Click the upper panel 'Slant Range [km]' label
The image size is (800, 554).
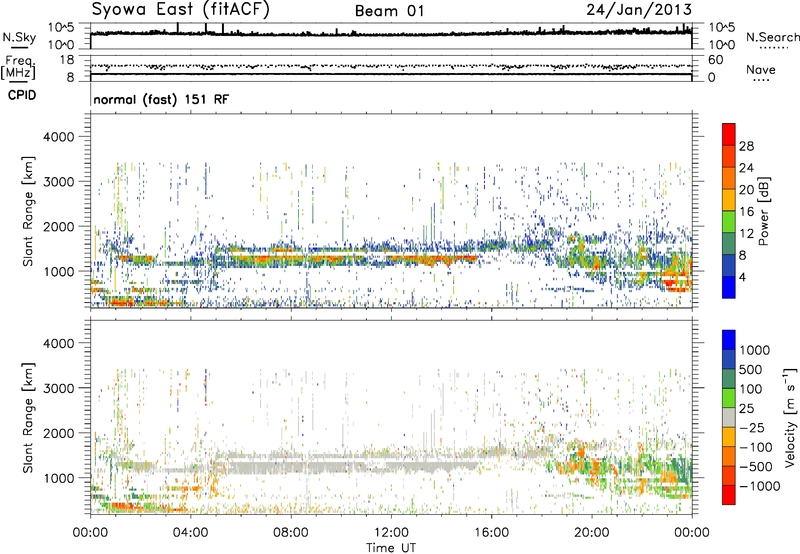click(x=28, y=211)
